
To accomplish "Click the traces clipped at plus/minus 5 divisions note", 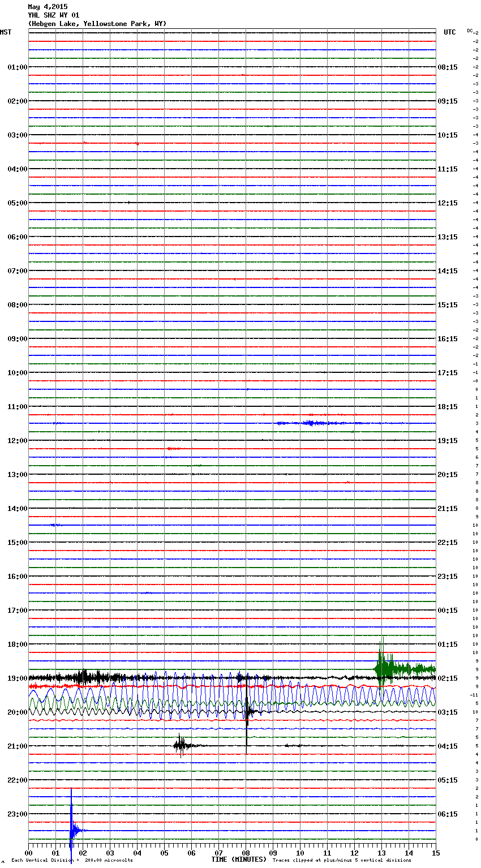I will pos(342,861).
